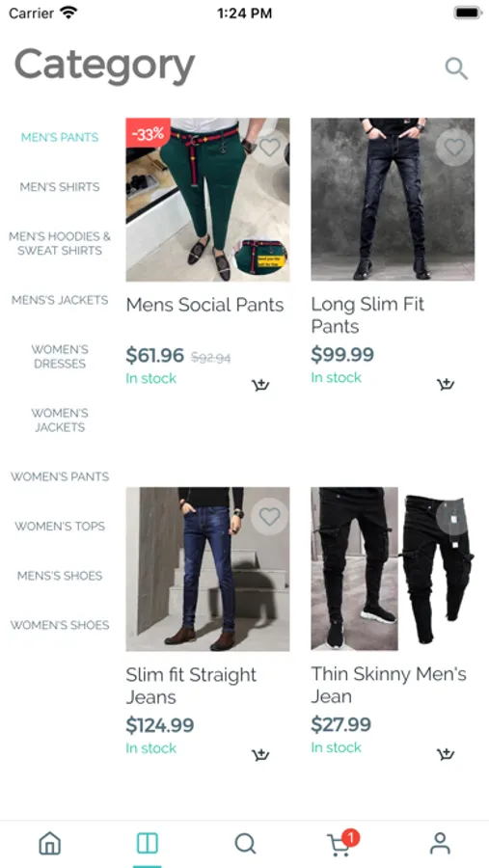The image size is (489, 868).
Task: Toggle heart on Thin Skinny Men's Jean
Action: 454,517
